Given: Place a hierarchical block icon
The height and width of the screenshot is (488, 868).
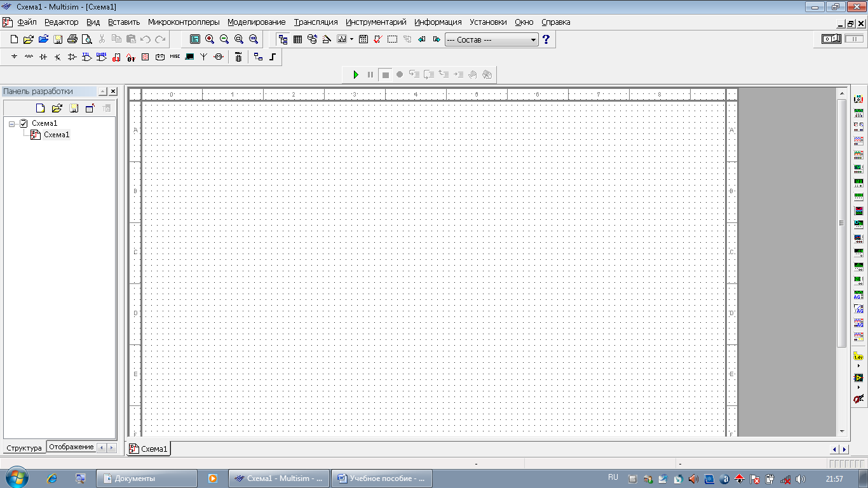Looking at the screenshot, I should pyautogui.click(x=258, y=57).
